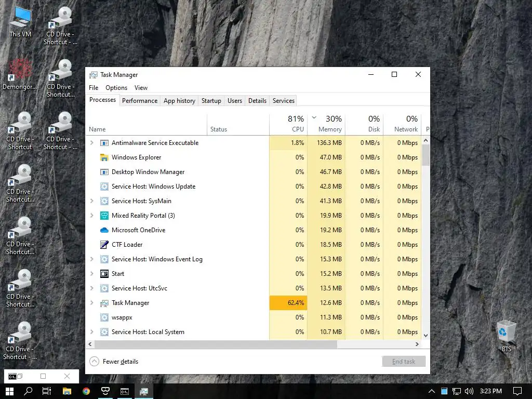Click the Service Host: Windows Update gear icon
The image size is (532, 399).
(x=104, y=187)
